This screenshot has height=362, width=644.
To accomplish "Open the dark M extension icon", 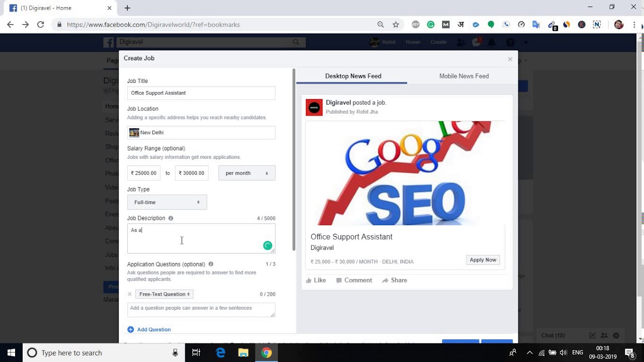I will coord(446,24).
